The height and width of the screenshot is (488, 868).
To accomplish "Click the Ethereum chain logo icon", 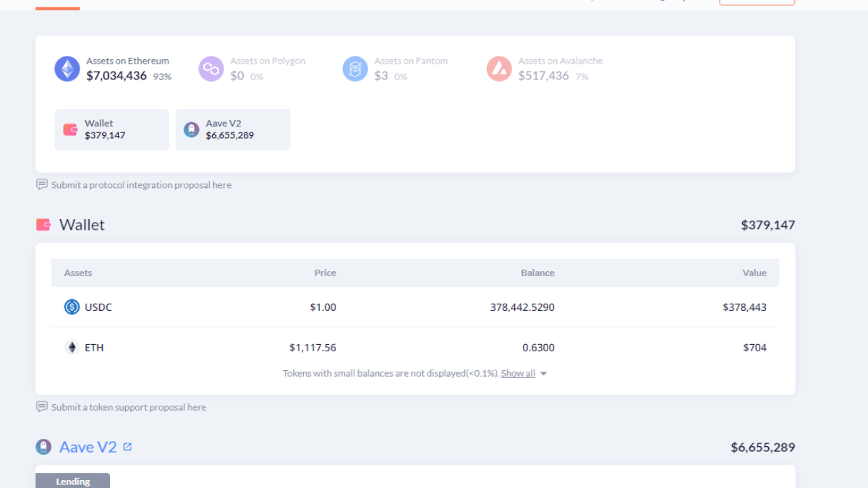I will point(67,69).
